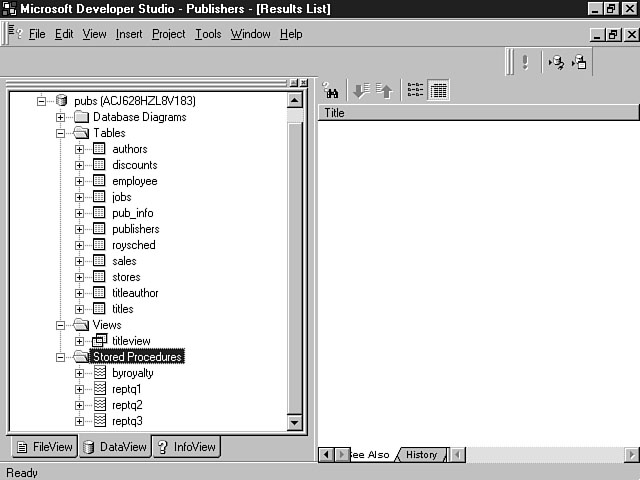640x480 pixels.
Task: Click the list view mode icon
Action: pyautogui.click(x=415, y=91)
